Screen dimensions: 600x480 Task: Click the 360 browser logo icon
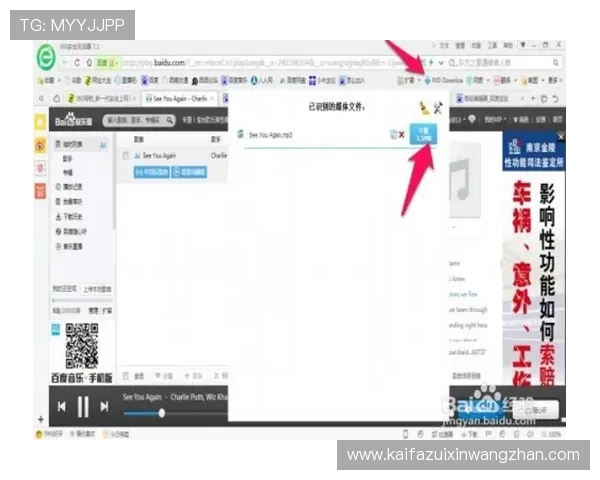tap(46, 58)
